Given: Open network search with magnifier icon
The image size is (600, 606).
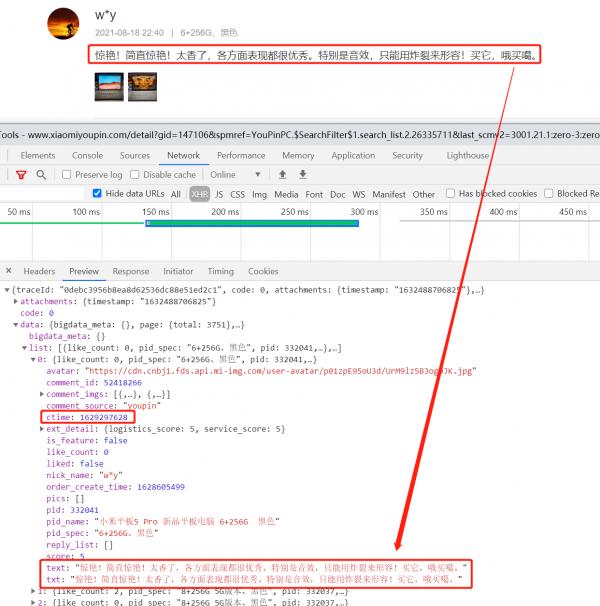Looking at the screenshot, I should pos(41,175).
